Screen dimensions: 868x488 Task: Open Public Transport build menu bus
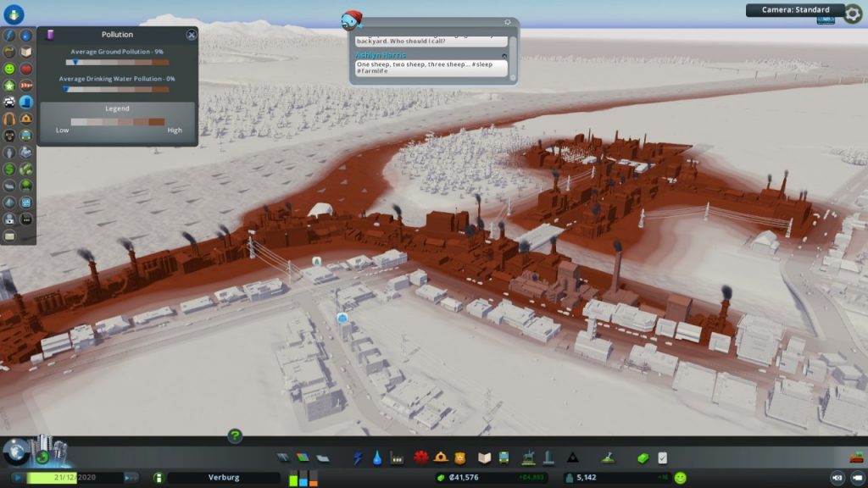[504, 457]
